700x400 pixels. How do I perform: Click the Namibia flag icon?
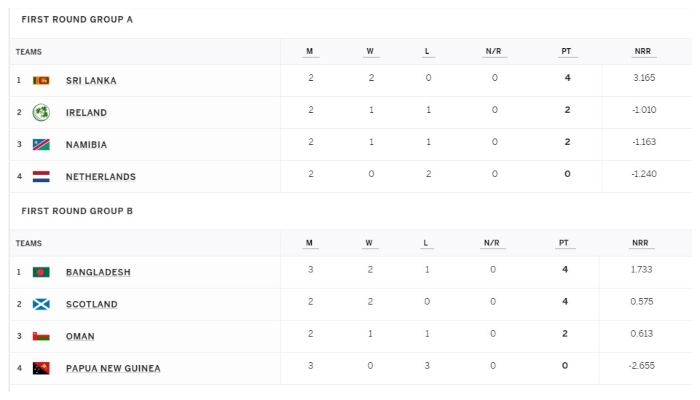[x=41, y=145]
